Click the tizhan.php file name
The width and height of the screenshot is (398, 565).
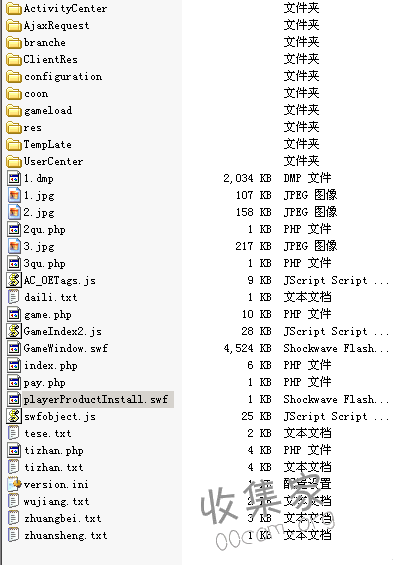click(54, 450)
